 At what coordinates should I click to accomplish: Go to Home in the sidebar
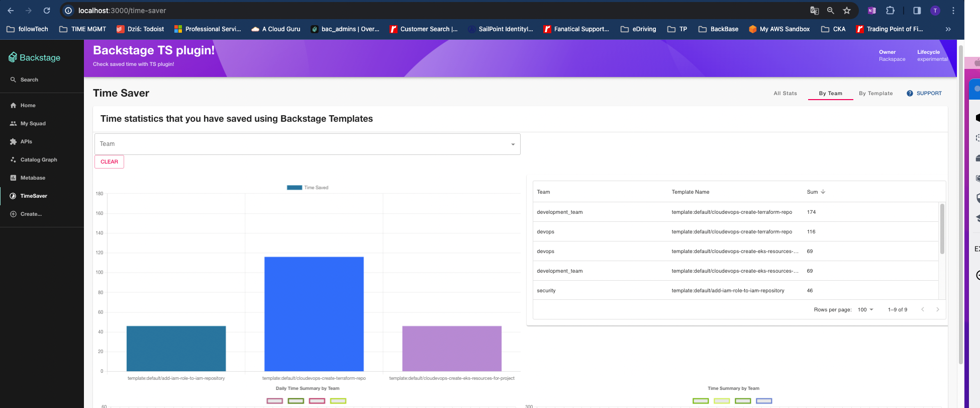pyautogui.click(x=23, y=105)
